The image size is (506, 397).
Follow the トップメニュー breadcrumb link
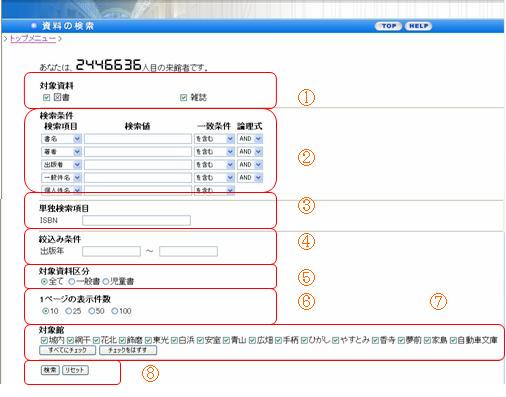[x=33, y=39]
